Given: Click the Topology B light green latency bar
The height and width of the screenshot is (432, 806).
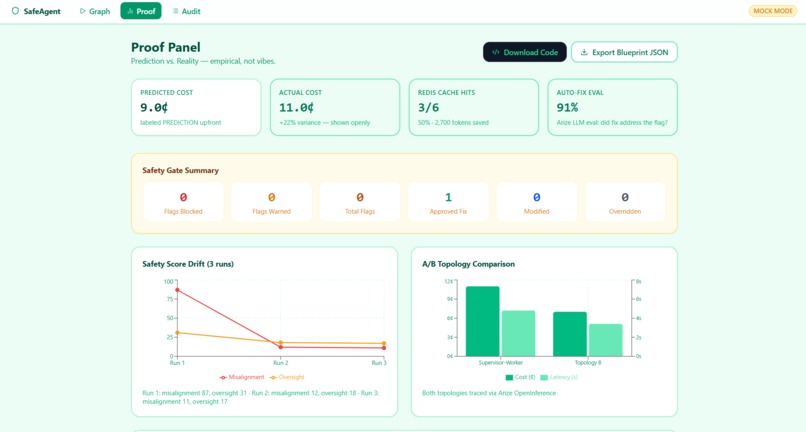Looking at the screenshot, I should (x=606, y=340).
